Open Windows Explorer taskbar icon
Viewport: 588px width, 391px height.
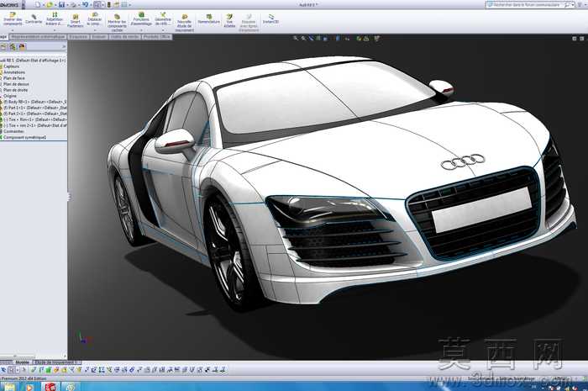click(x=9, y=387)
